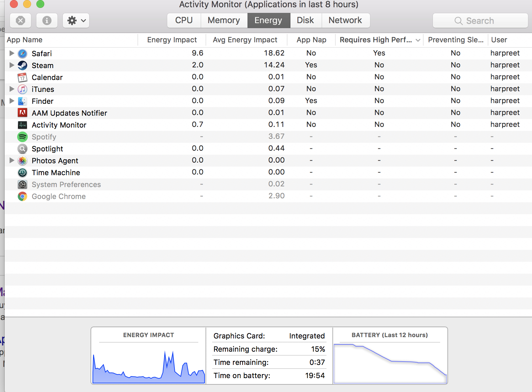This screenshot has height=392, width=532.
Task: Click Safari's 18.62 average energy value
Action: click(x=274, y=53)
